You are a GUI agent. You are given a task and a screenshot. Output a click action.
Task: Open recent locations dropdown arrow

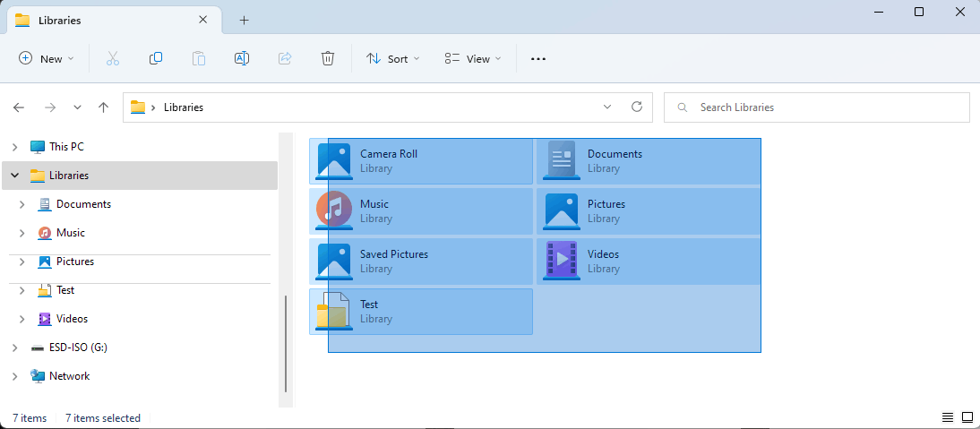[78, 107]
